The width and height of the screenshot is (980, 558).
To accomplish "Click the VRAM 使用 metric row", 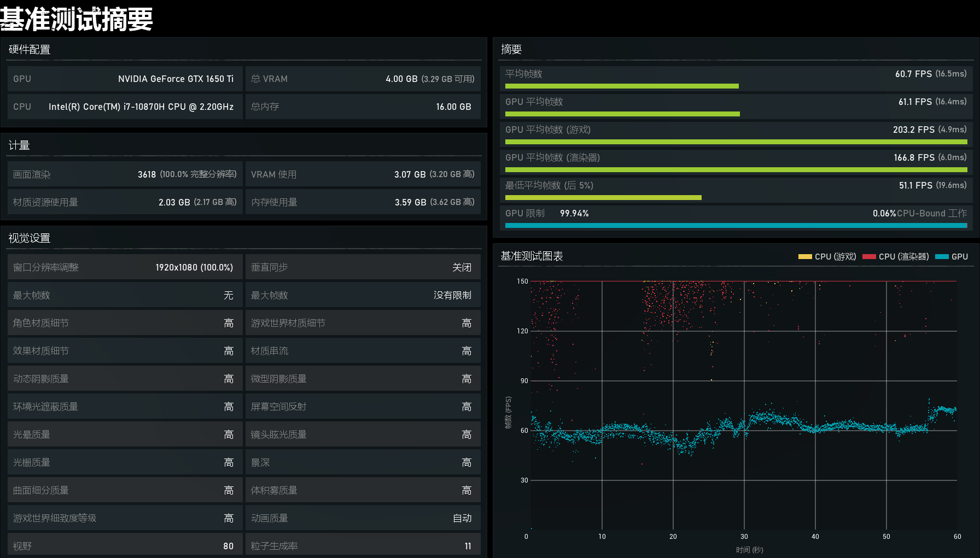I will (363, 174).
